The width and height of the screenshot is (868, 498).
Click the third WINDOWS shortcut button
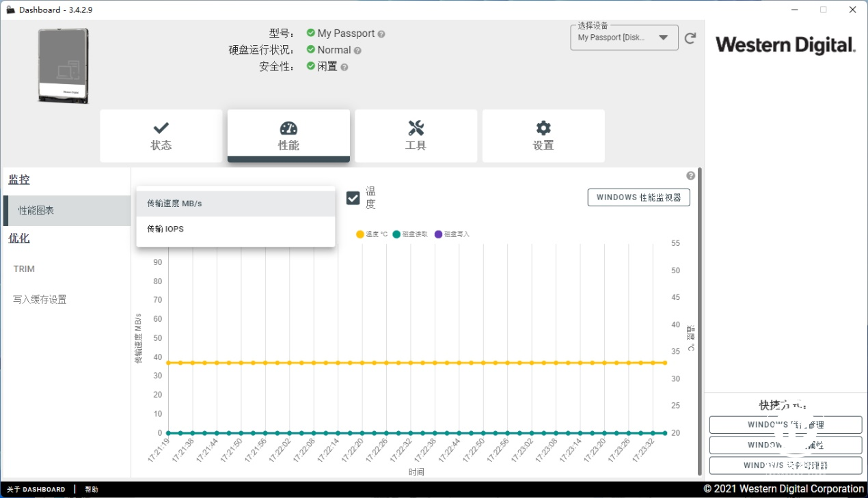pyautogui.click(x=785, y=465)
